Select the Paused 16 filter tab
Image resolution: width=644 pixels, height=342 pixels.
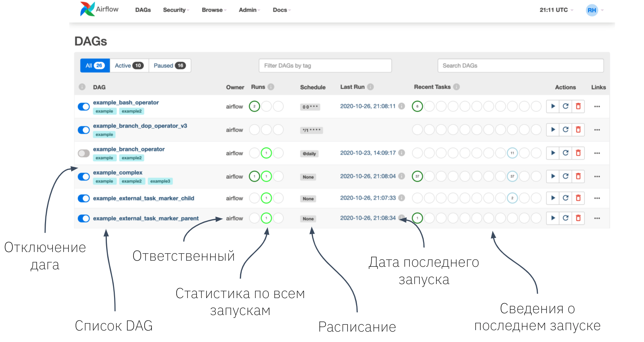170,66
